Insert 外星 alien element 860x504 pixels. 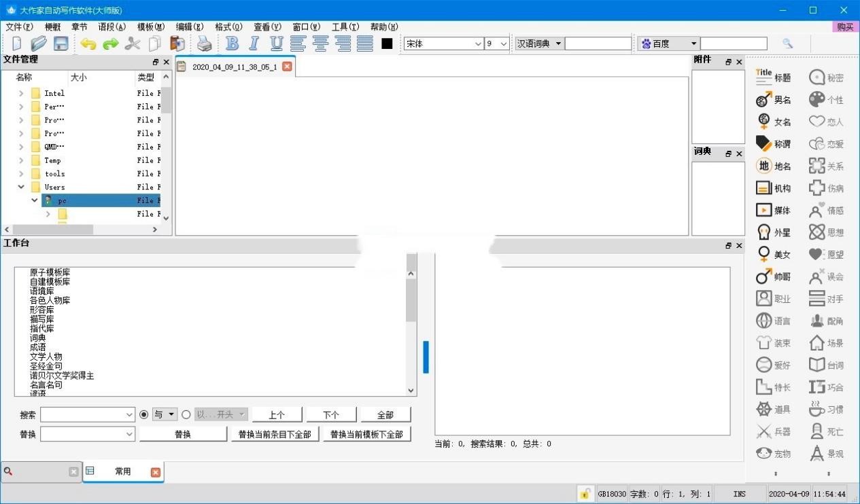tap(774, 232)
